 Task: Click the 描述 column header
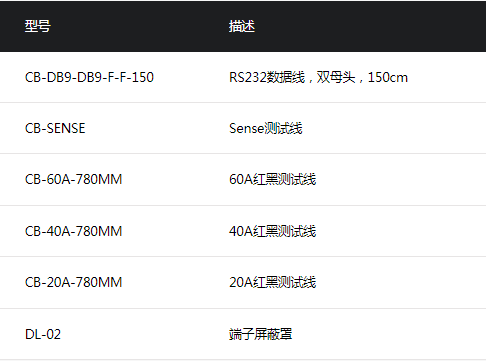pos(242,26)
